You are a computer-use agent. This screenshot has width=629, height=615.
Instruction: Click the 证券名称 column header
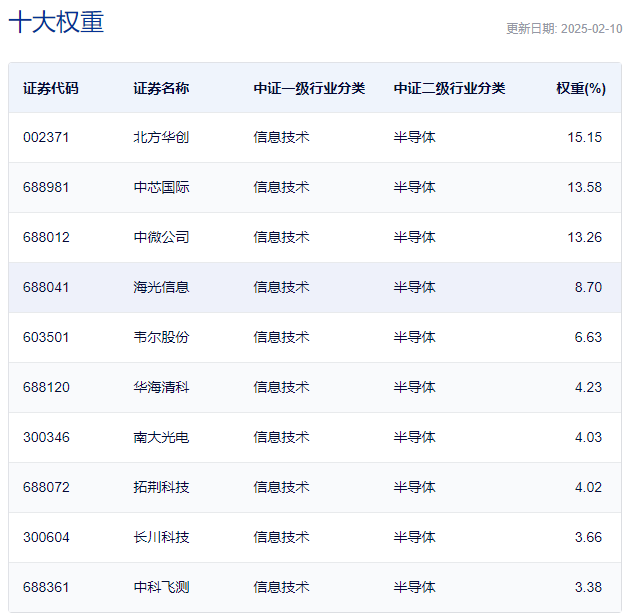pyautogui.click(x=161, y=88)
